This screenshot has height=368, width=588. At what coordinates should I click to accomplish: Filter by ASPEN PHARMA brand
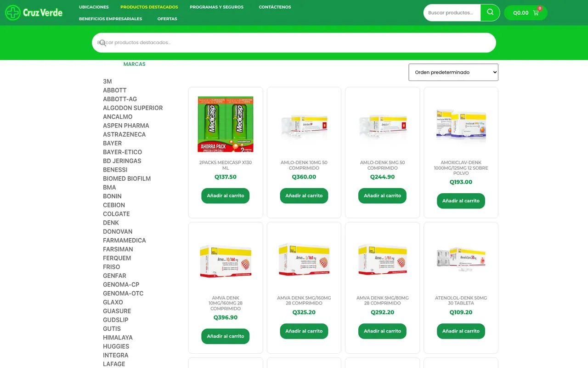coord(126,126)
